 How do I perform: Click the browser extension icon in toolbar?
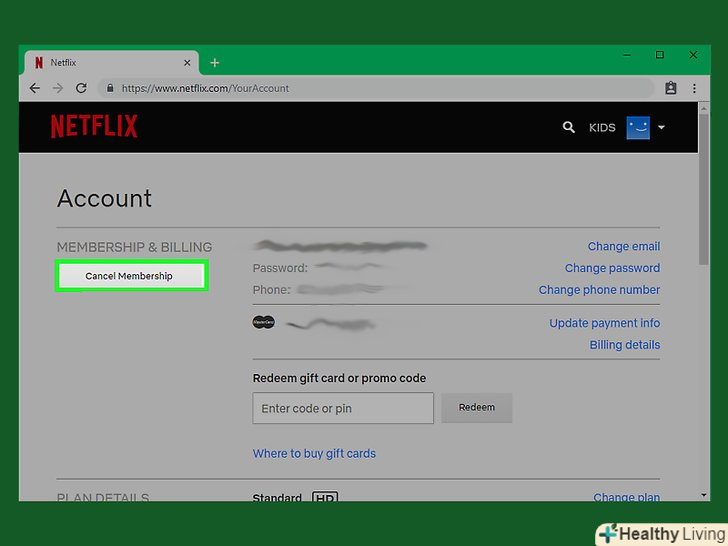coord(670,88)
